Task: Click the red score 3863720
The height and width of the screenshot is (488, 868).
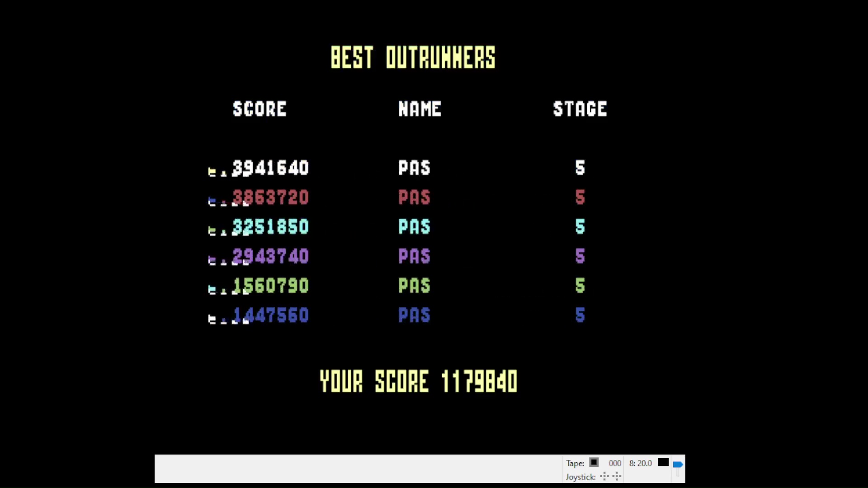Action: click(x=270, y=197)
